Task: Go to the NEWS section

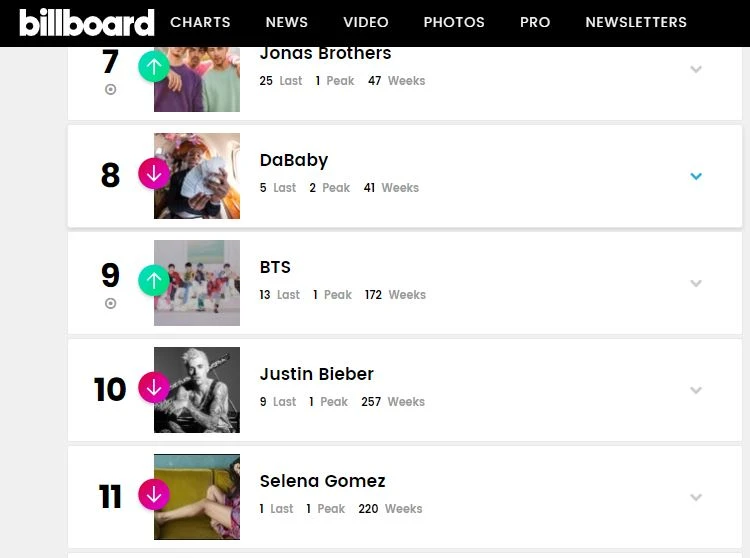Action: pyautogui.click(x=287, y=22)
